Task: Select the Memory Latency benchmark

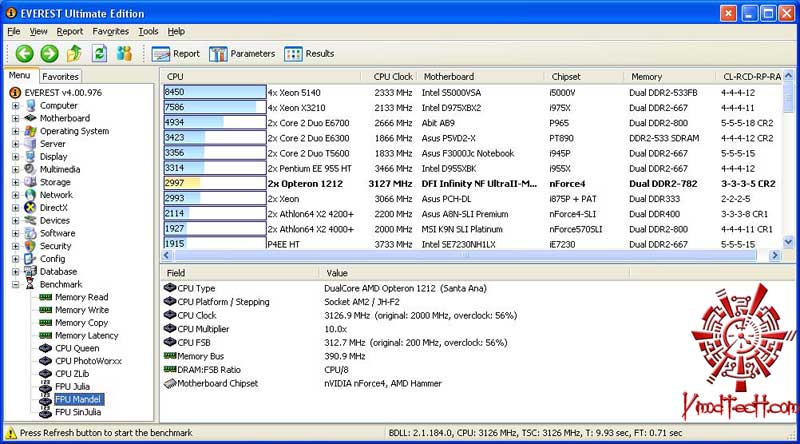Action: click(x=86, y=336)
